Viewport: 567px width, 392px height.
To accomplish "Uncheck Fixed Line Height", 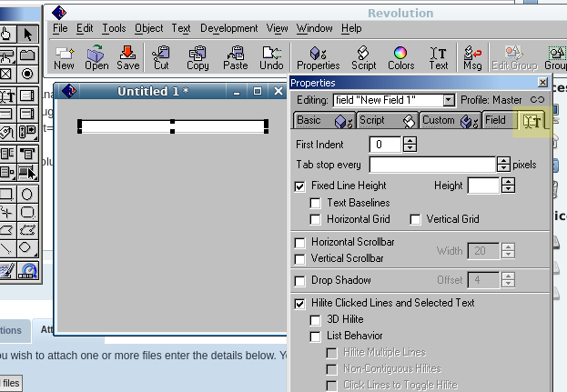I will click(x=299, y=186).
